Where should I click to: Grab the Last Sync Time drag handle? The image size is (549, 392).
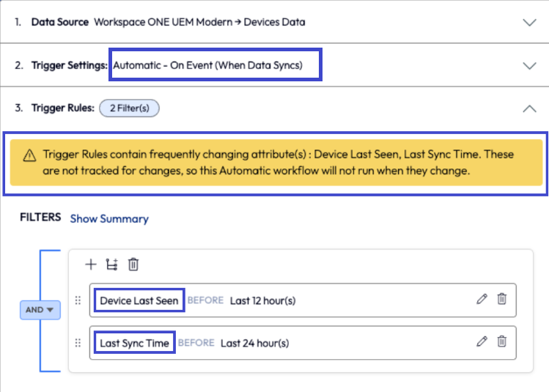[78, 343]
